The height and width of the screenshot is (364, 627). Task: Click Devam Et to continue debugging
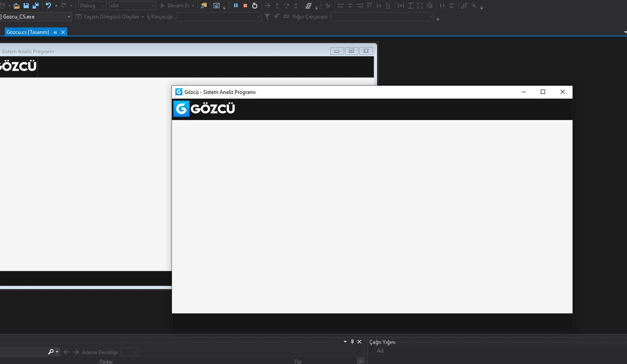(x=175, y=6)
